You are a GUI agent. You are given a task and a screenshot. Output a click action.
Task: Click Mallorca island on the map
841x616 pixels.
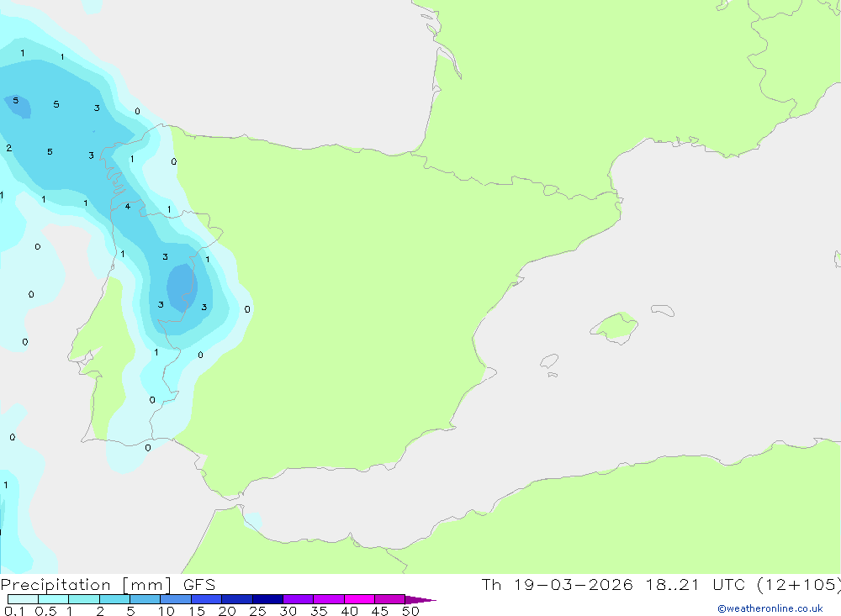pyautogui.click(x=615, y=327)
